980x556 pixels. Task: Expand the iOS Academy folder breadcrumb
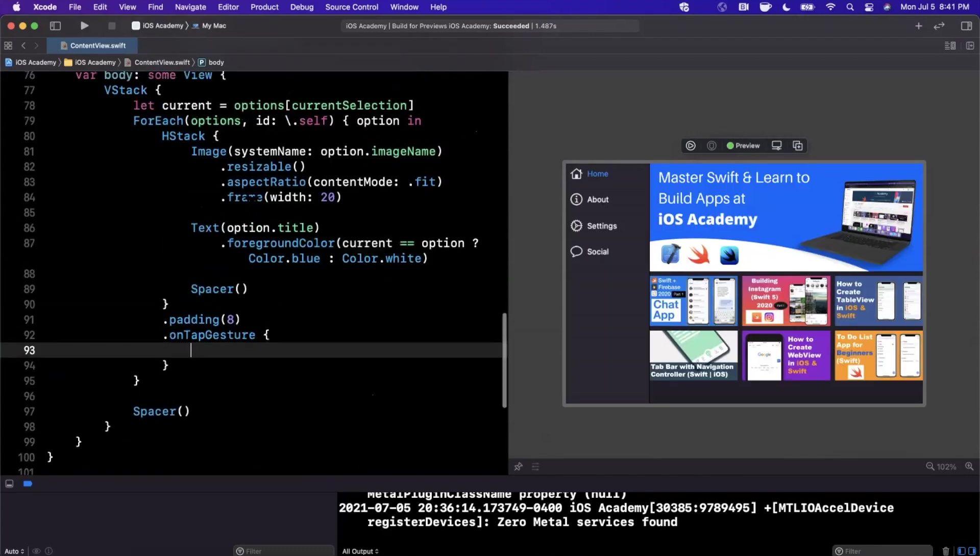point(90,62)
